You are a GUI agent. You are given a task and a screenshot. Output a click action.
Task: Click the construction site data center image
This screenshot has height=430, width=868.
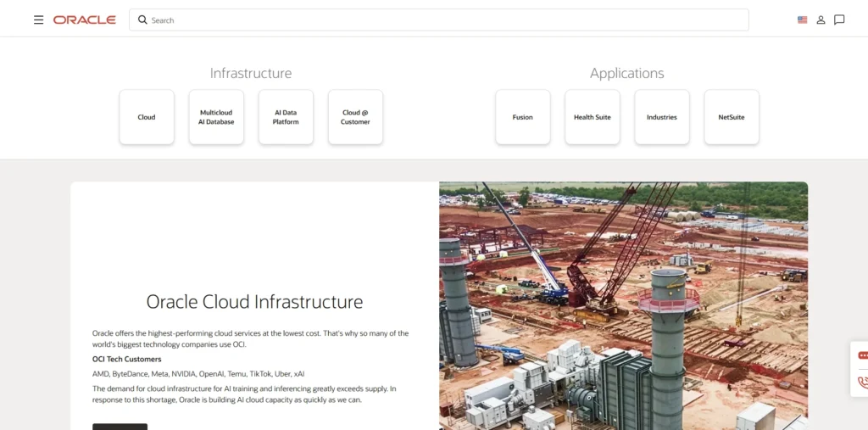pyautogui.click(x=623, y=306)
